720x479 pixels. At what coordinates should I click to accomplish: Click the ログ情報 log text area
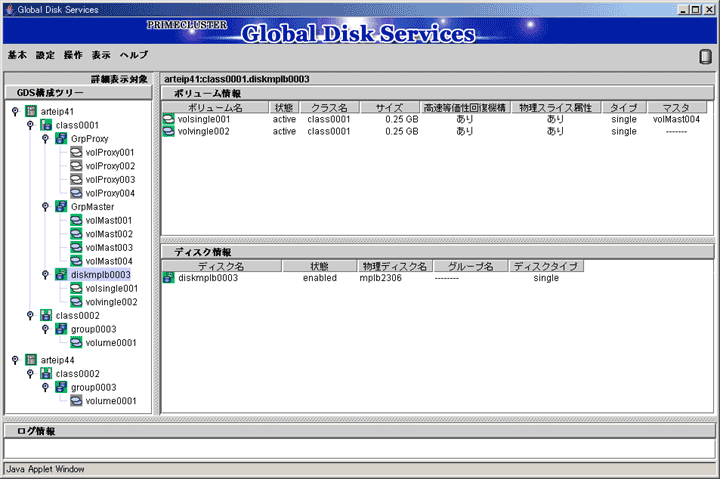point(359,448)
